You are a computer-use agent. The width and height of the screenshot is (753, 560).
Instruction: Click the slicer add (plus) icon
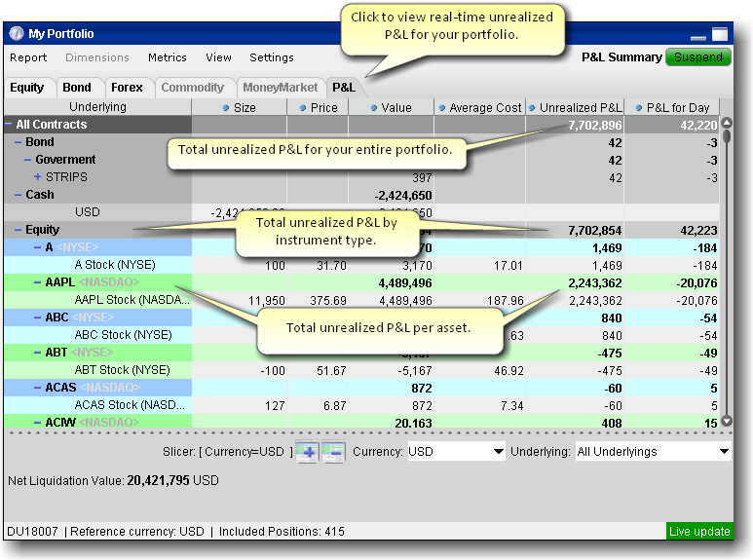[306, 453]
